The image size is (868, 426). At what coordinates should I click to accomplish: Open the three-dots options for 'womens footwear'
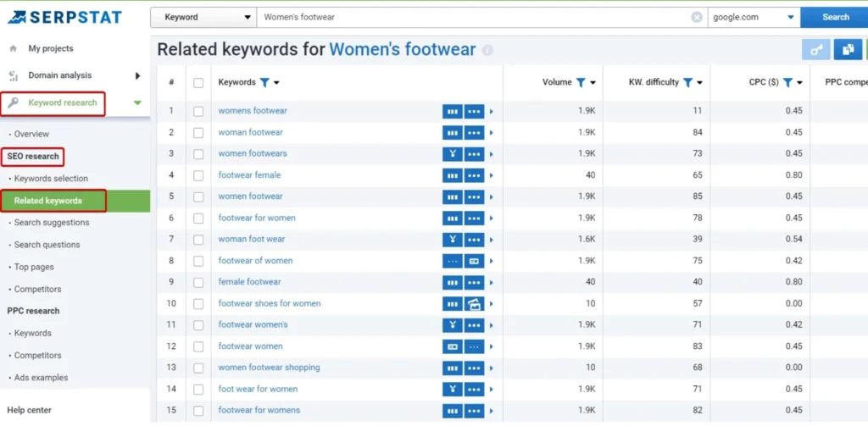tap(474, 111)
